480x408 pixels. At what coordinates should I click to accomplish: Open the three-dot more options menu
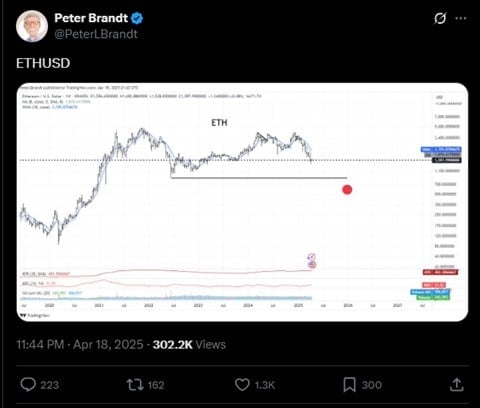coord(461,18)
